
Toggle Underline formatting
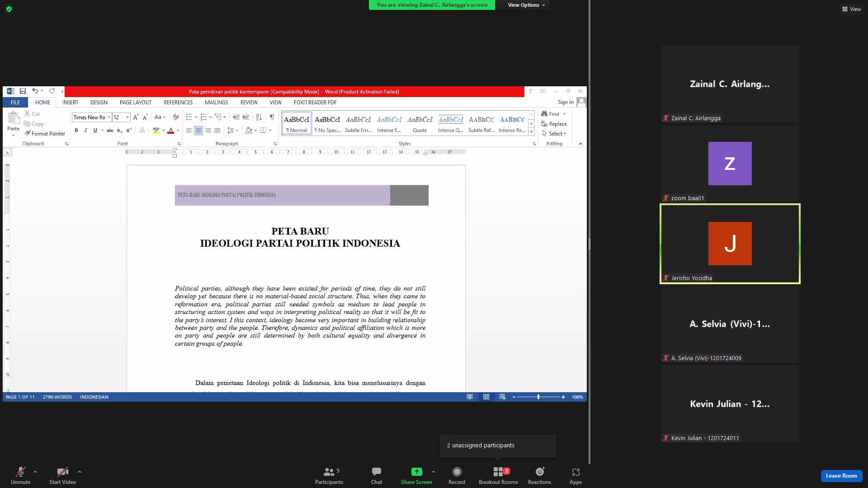(95, 131)
